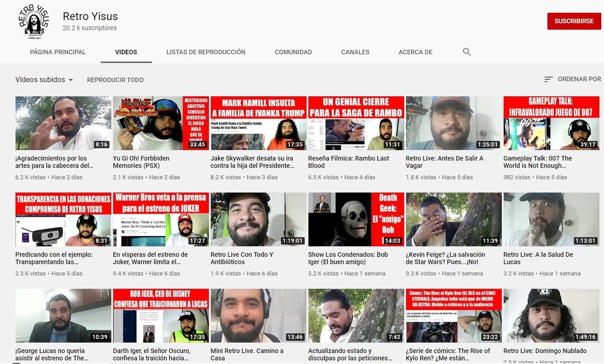This screenshot has width=604, height=364.
Task: Click the Warner Bros Joker press video thumbnail
Action: tap(160, 219)
